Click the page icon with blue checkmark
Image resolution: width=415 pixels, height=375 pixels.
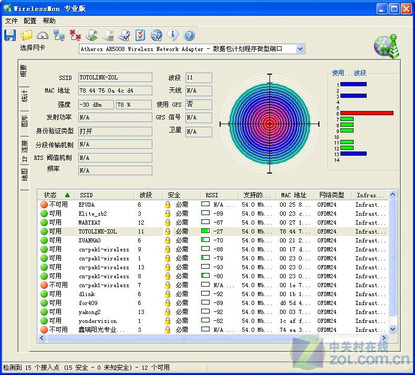coord(124,35)
